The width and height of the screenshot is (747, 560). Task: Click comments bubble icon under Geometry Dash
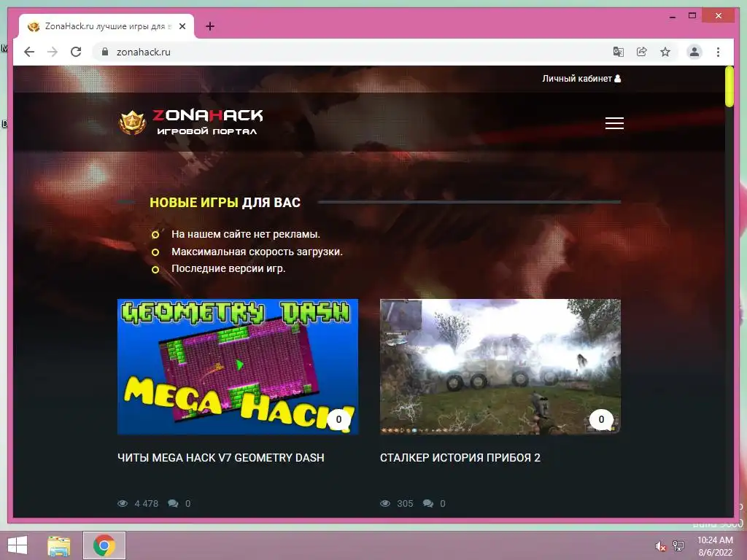tap(173, 503)
